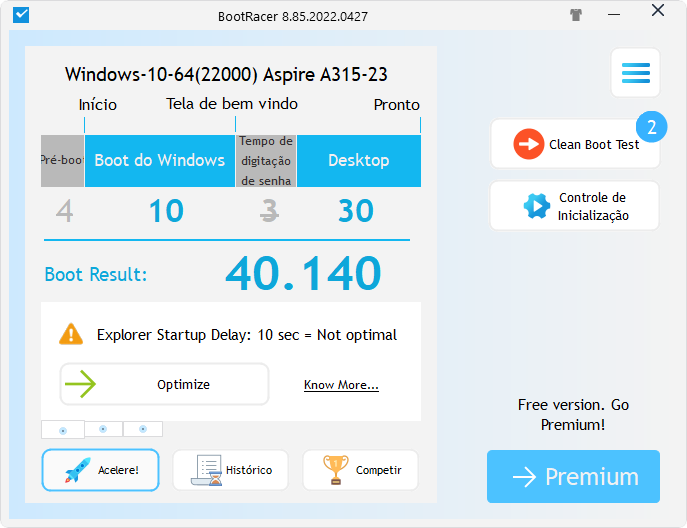
Task: Click the Boot Result value 40.140
Action: [303, 273]
